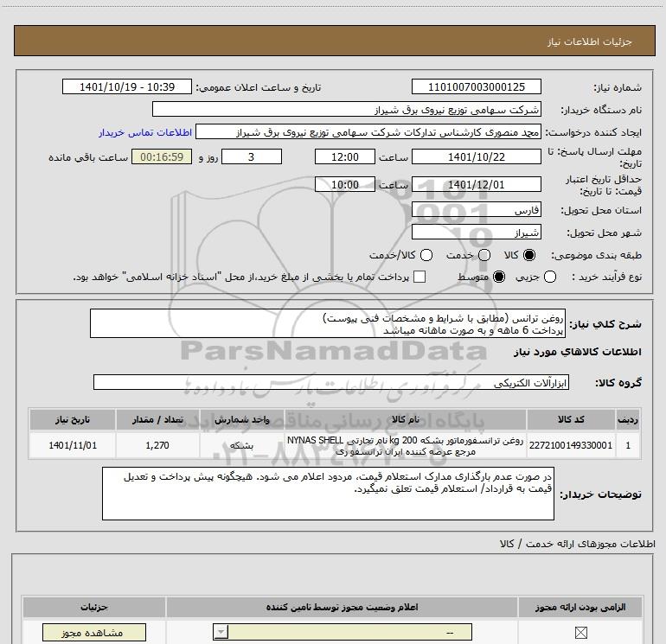Click the general need description text box
Image resolution: width=666 pixels, height=644 pixels.
(x=328, y=323)
